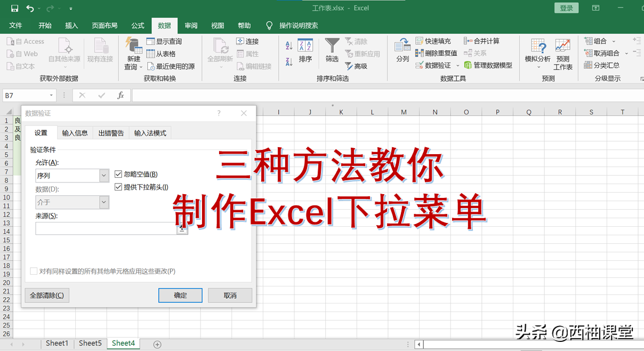Click the range selector icon beside 来源 field
Image resolution: width=644 pixels, height=351 pixels.
click(x=182, y=228)
